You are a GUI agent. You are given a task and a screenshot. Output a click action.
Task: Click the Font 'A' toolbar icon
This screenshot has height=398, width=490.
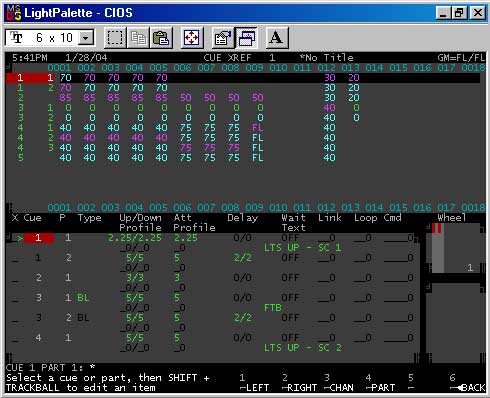pos(276,38)
